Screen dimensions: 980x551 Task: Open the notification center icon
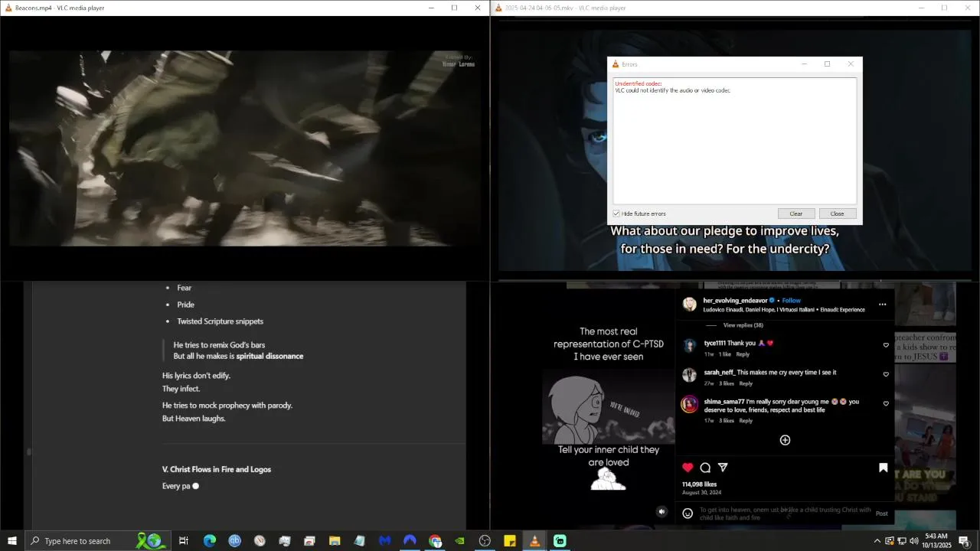click(964, 541)
